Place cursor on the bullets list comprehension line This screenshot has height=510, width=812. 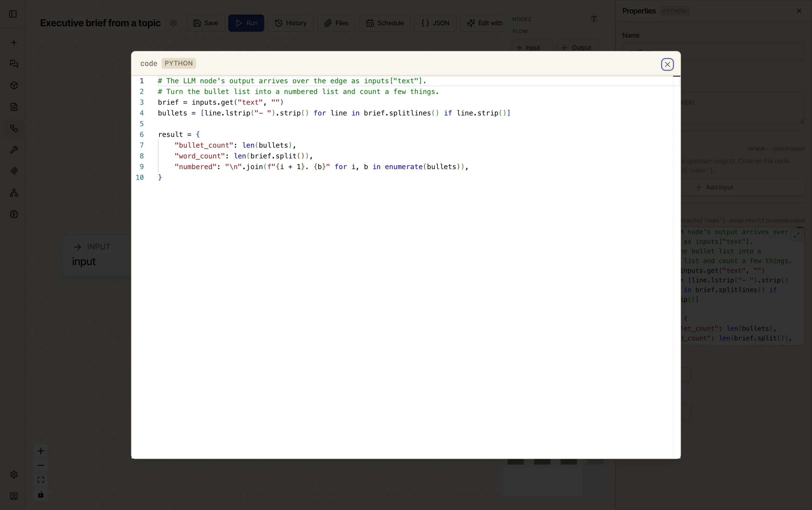pos(334,113)
